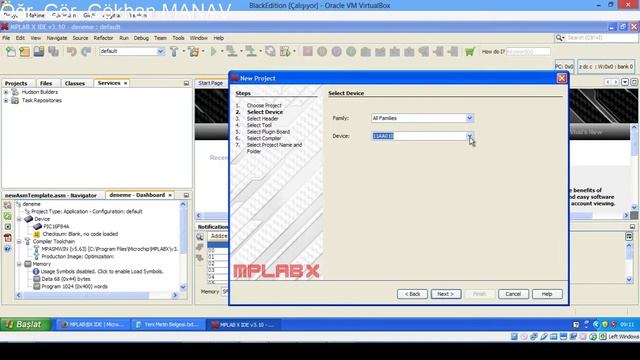The height and width of the screenshot is (360, 640).
Task: Click the top dashboard sidebar project properties icon
Action: pos(7,205)
